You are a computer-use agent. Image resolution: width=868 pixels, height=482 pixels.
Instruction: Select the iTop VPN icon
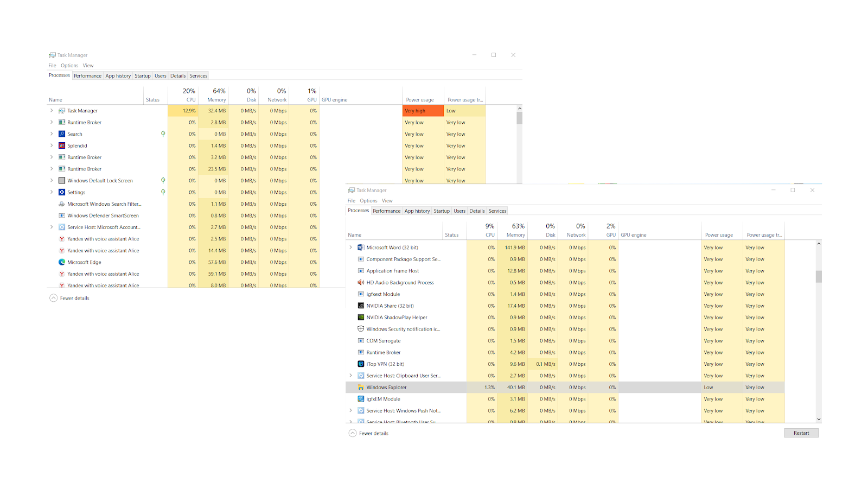coord(361,364)
